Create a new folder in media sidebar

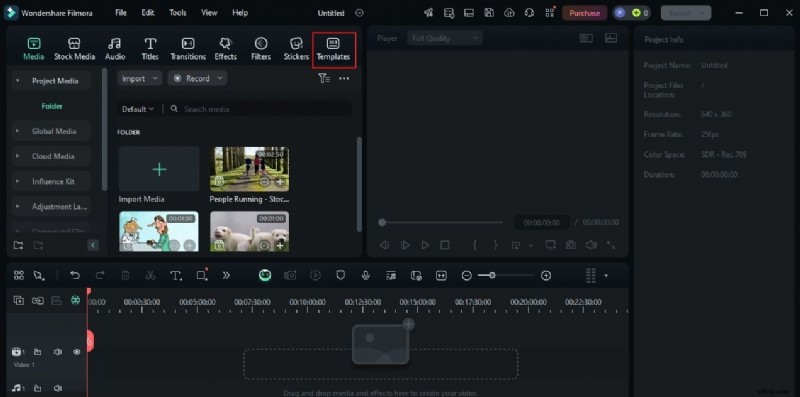pyautogui.click(x=18, y=245)
